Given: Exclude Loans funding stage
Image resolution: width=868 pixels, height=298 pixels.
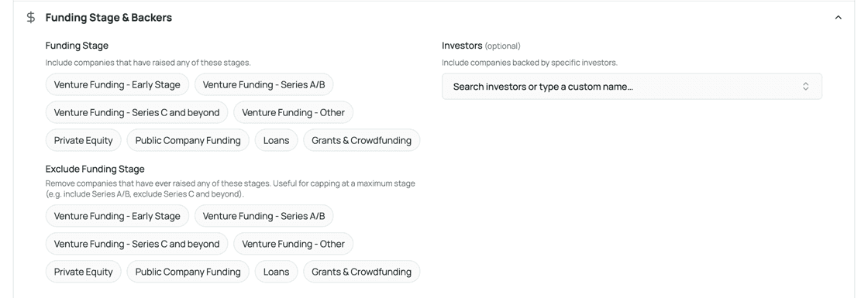Looking at the screenshot, I should click(276, 272).
